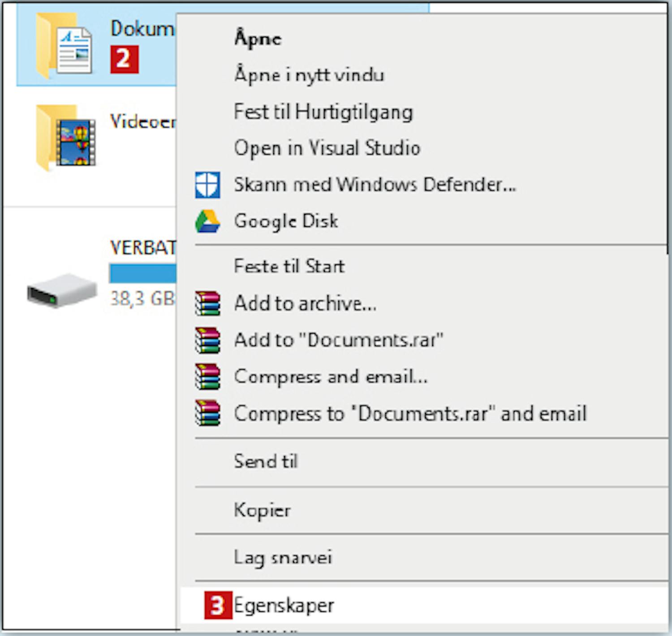
Task: Click the Windows Defender shield icon
Action: [207, 185]
